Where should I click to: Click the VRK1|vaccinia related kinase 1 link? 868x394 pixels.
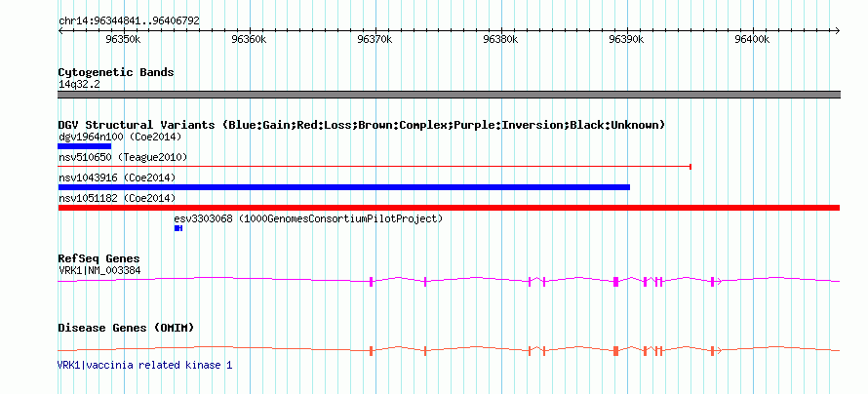145,365
